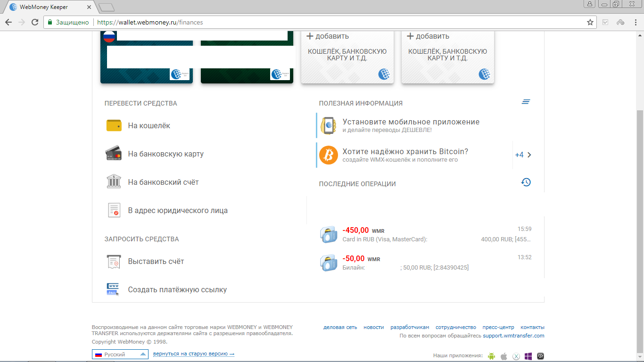Viewport: 644px width, 362px height.
Task: Open the useful information list menu icon
Action: tap(526, 102)
